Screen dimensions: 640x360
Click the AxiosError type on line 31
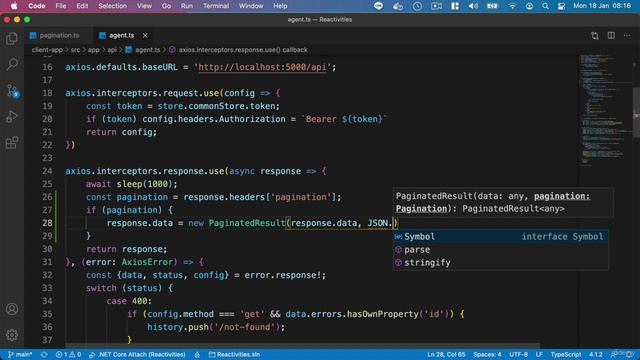(147, 262)
